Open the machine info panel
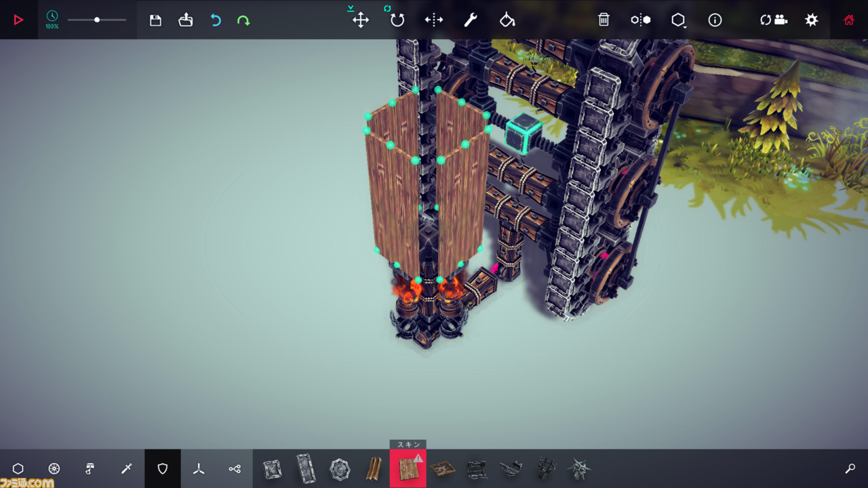The image size is (868, 488). click(715, 20)
